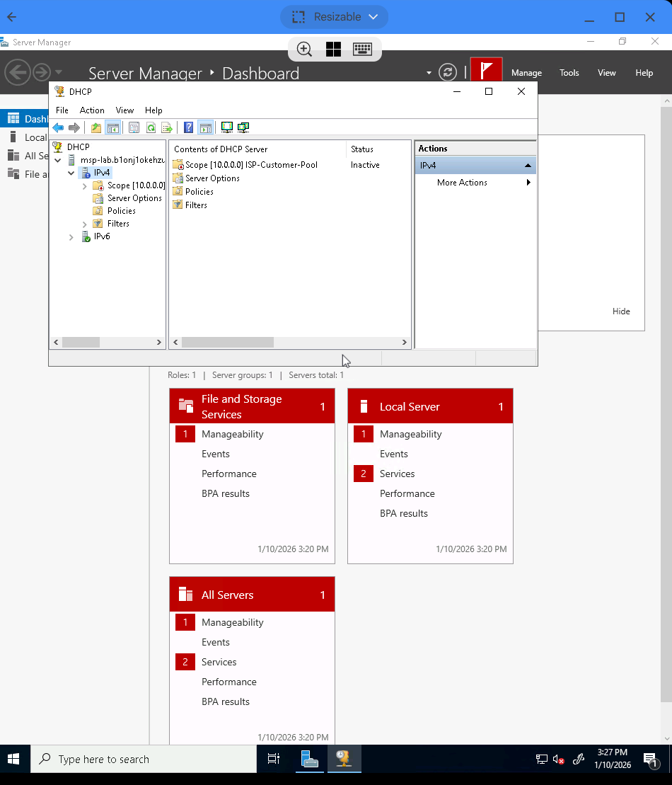Expand the Scope [10.0.0.0] tree node
672x785 pixels.
(85, 185)
